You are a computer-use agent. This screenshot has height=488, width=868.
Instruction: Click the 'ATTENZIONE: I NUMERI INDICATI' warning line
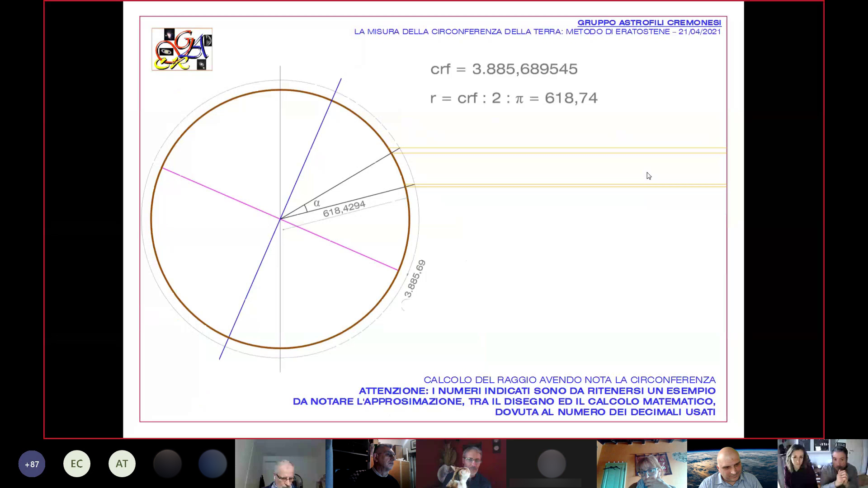pos(537,391)
